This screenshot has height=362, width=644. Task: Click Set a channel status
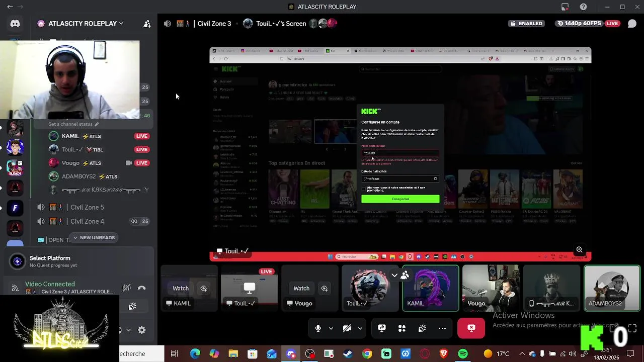[73, 124]
